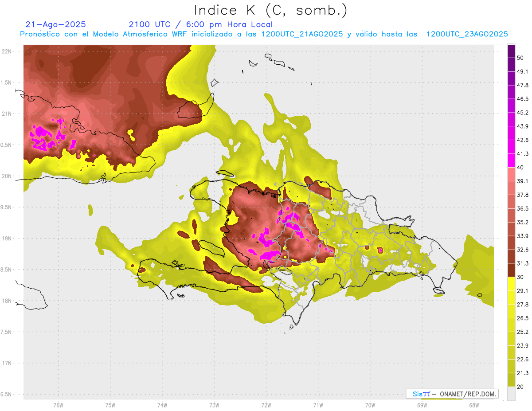Viewport: 532px width, 411px height.
Task: Click the legend value '40'
Action: pos(520,168)
